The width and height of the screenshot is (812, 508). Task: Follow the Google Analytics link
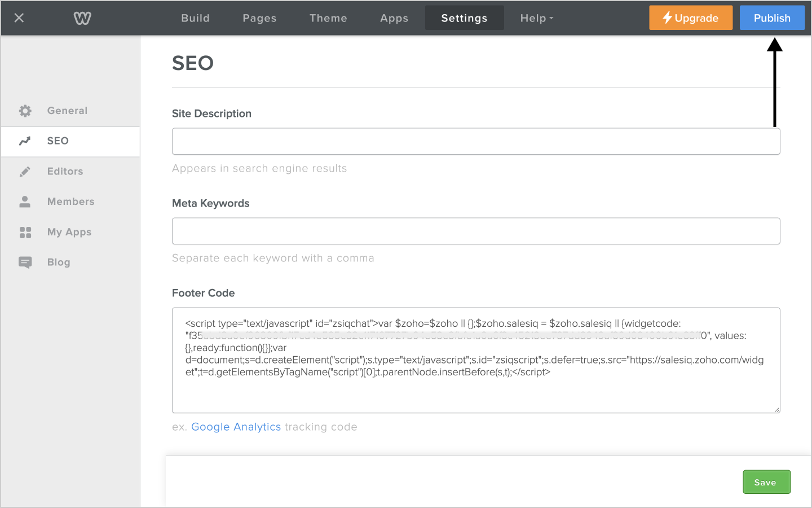point(236,427)
